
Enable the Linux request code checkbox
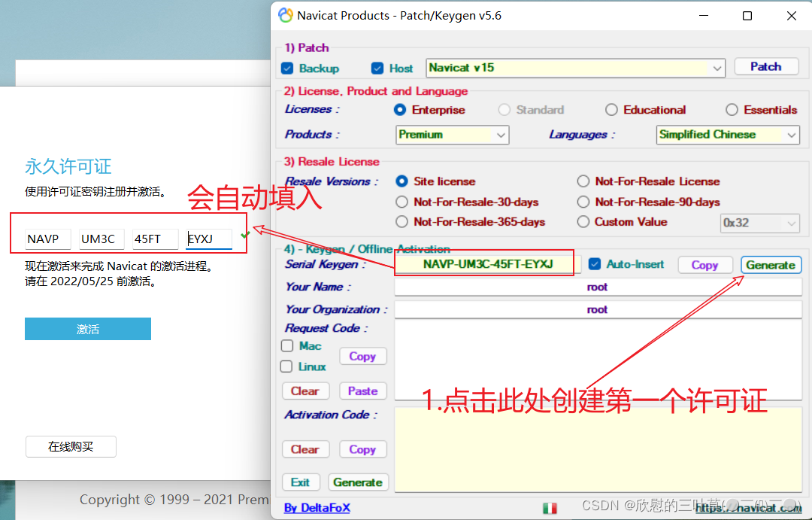tap(286, 366)
